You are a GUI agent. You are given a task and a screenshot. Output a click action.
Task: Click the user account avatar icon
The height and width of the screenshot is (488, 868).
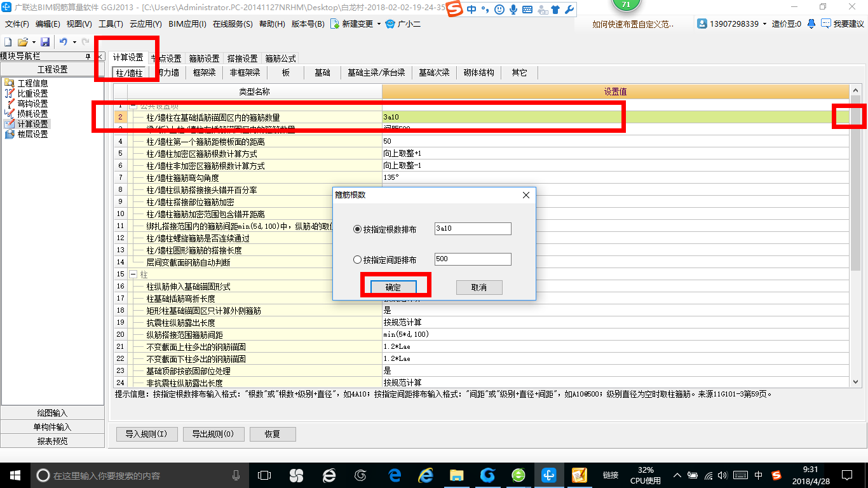[x=702, y=24]
